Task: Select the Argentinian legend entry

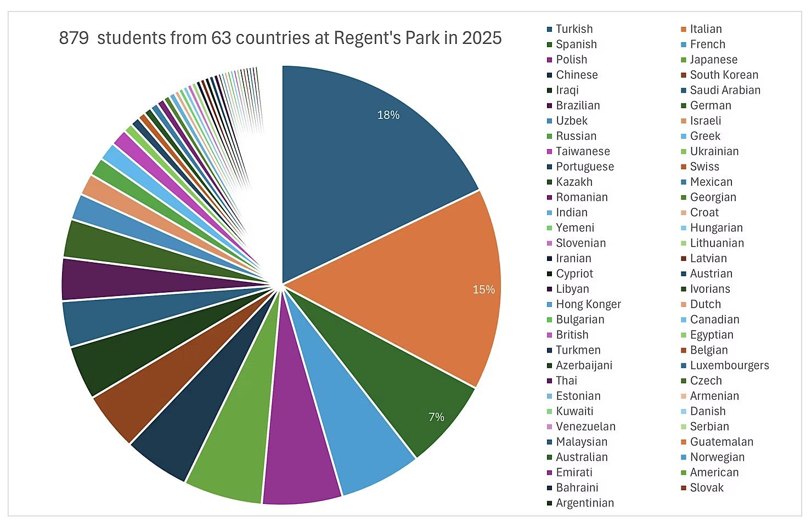Action: (584, 503)
